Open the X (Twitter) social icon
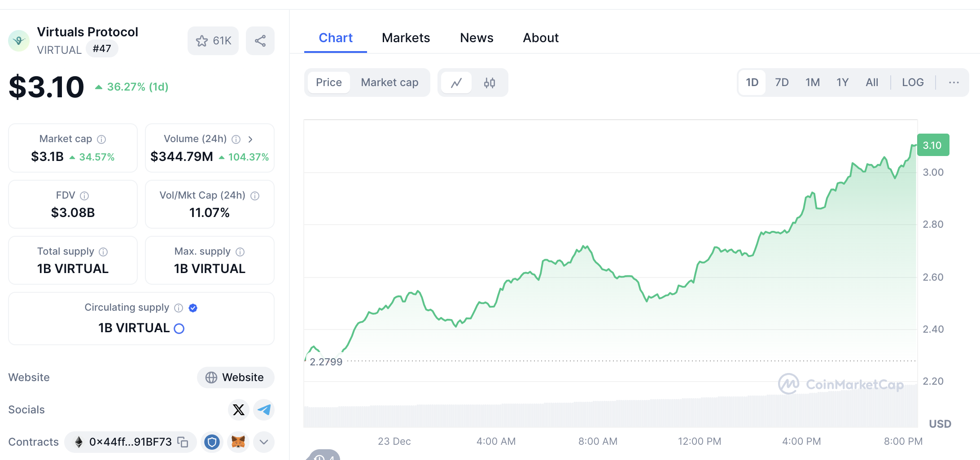980x460 pixels. 239,410
